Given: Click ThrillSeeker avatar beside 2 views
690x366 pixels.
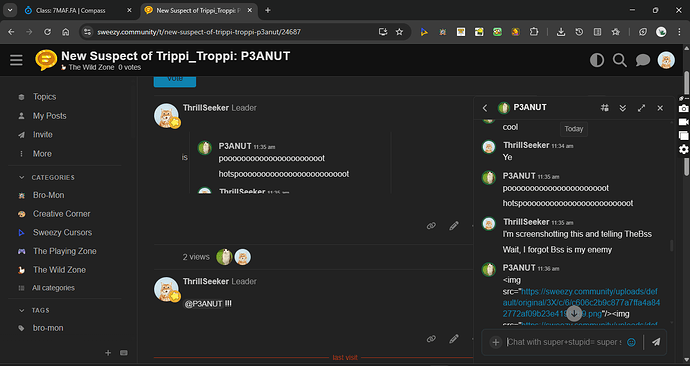Looking at the screenshot, I should tap(242, 257).
